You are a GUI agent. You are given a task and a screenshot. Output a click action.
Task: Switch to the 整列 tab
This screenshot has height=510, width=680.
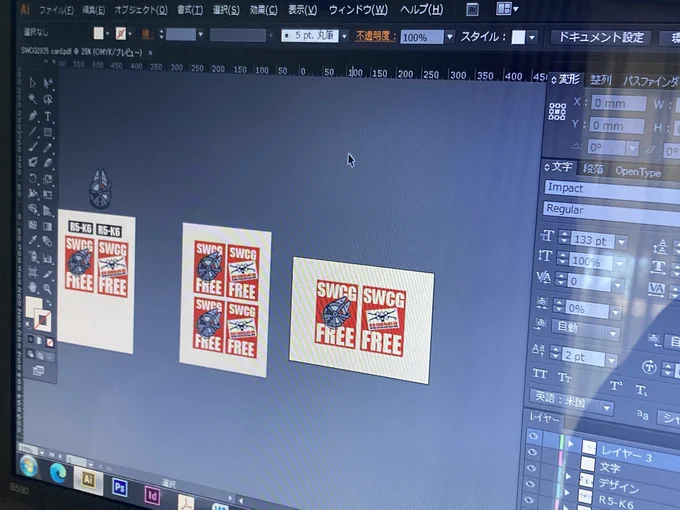pos(601,80)
